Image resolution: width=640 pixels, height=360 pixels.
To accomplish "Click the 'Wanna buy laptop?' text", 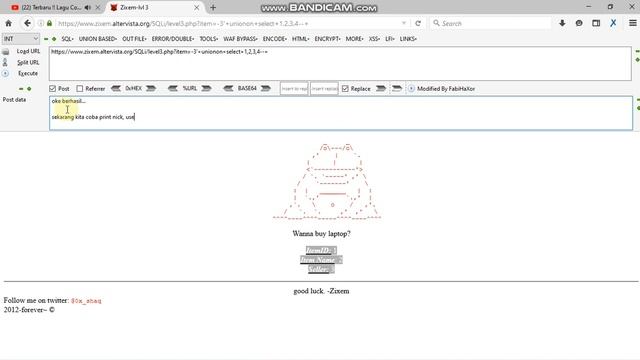I will [321, 233].
